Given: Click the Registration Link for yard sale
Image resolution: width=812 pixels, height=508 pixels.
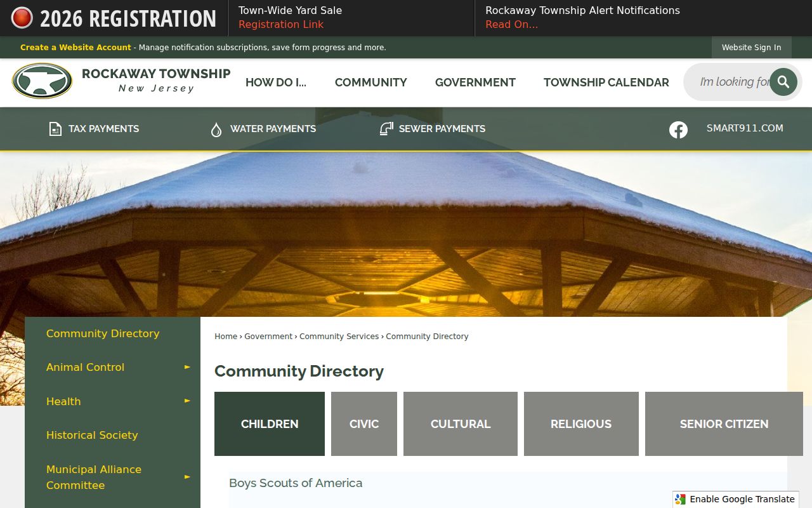Looking at the screenshot, I should [281, 25].
